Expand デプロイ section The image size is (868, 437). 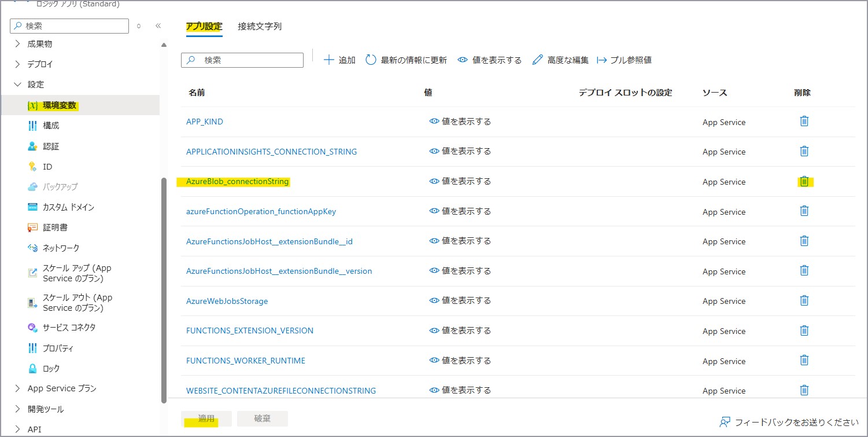click(17, 64)
